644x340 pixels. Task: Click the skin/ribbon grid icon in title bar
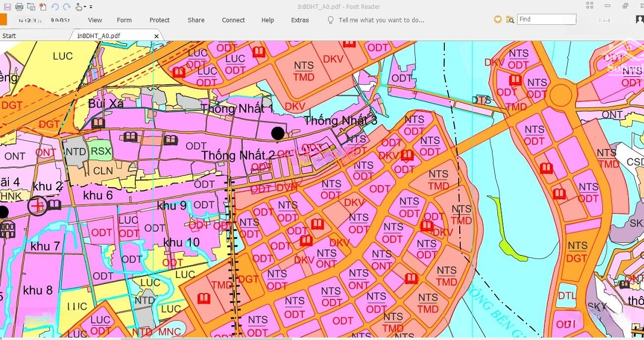tap(590, 6)
